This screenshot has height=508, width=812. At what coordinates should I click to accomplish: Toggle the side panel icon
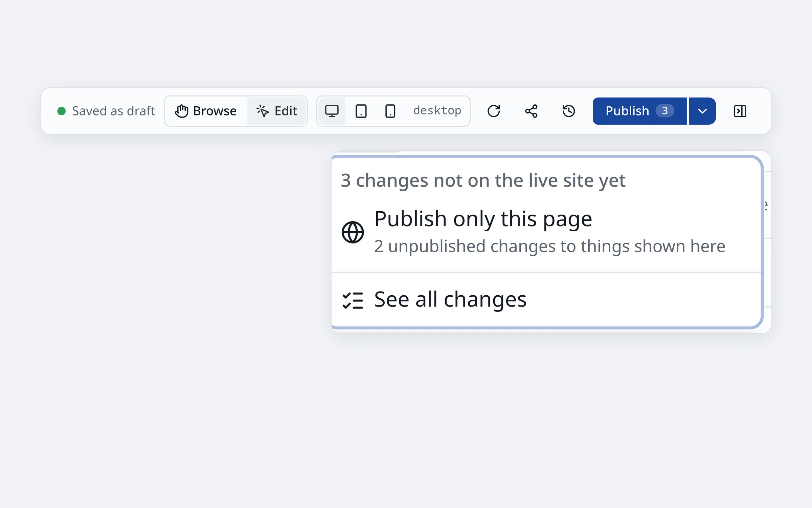740,111
